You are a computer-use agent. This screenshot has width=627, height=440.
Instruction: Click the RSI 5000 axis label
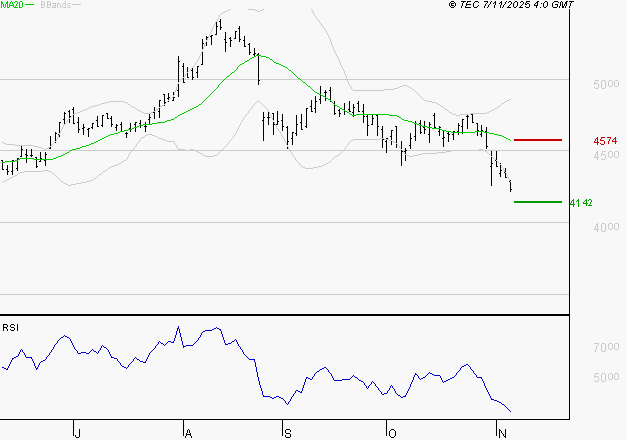tap(606, 377)
